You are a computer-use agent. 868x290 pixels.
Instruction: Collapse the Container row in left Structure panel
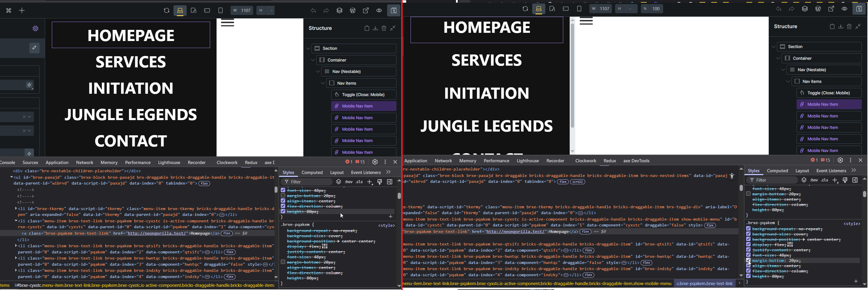(313, 60)
